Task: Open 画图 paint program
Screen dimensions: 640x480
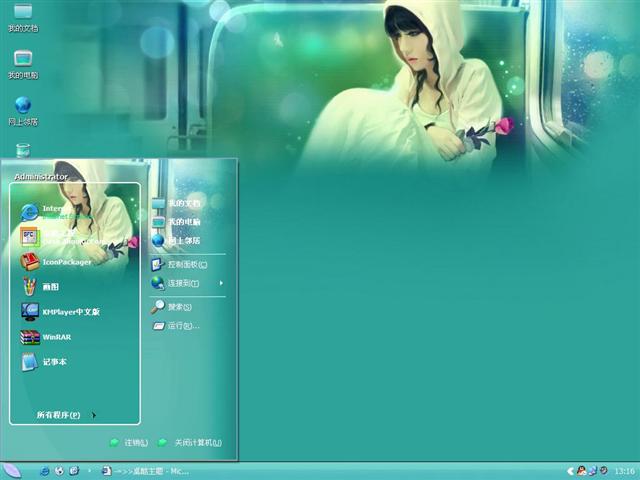Action: pyautogui.click(x=40, y=287)
